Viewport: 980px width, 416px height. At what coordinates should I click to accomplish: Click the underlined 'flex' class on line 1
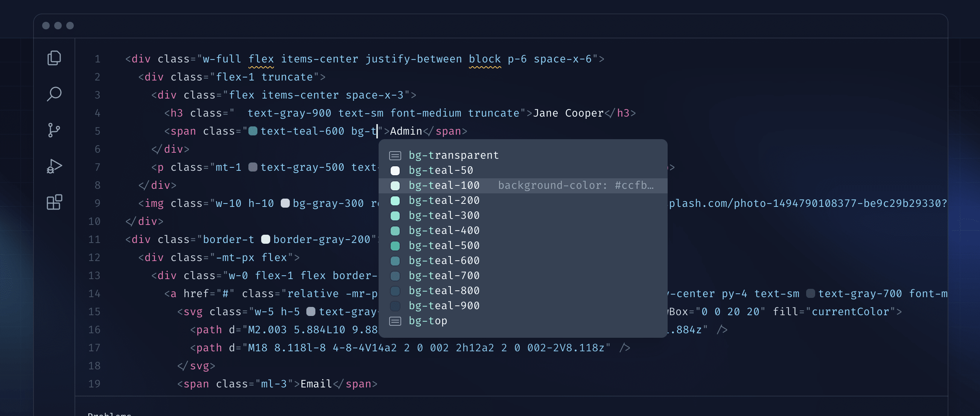click(261, 59)
